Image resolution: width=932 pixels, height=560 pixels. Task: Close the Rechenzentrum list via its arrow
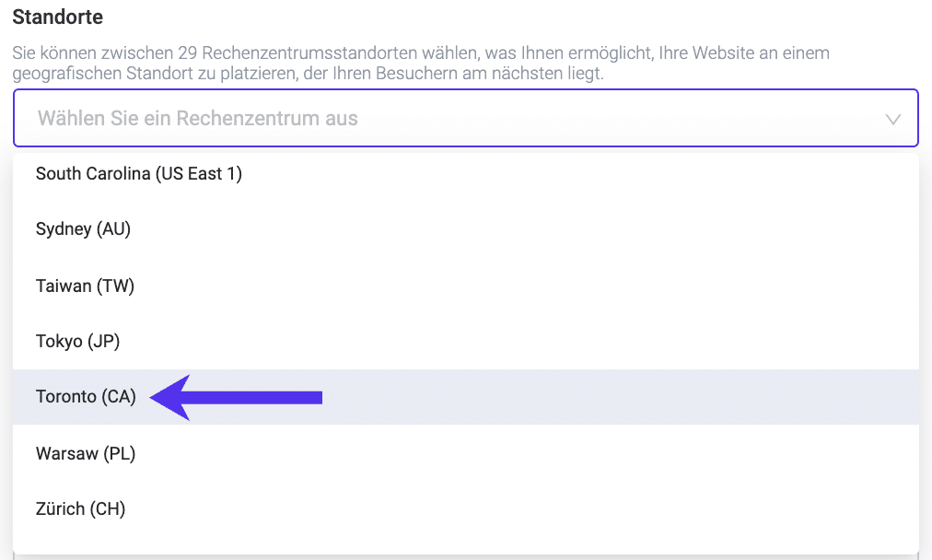pyautogui.click(x=892, y=119)
